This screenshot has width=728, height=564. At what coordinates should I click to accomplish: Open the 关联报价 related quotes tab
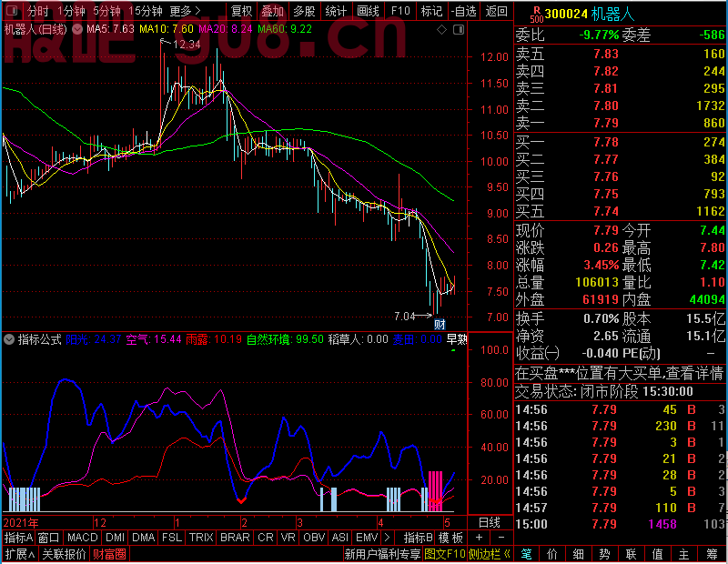tap(64, 554)
